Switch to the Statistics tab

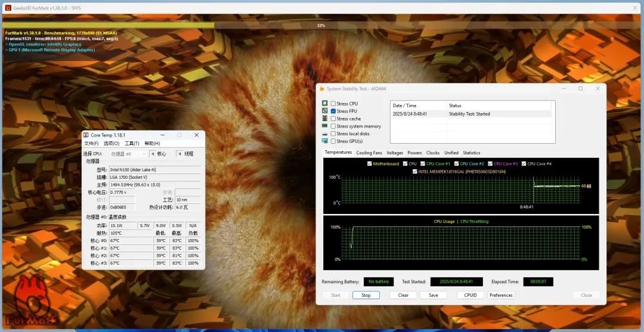click(471, 153)
